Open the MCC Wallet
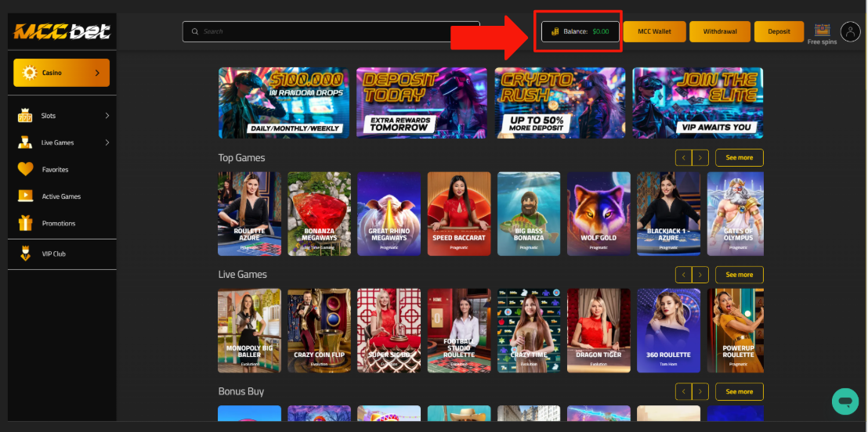 (654, 32)
